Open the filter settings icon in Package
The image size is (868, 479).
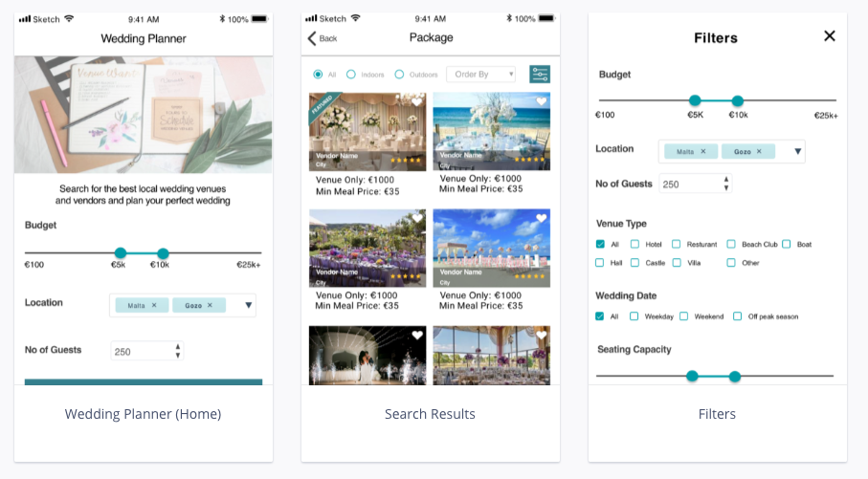tap(539, 75)
